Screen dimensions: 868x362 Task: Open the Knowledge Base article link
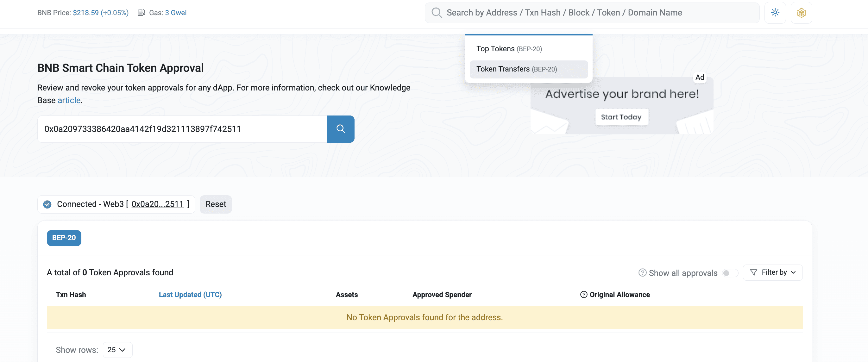coord(69,100)
